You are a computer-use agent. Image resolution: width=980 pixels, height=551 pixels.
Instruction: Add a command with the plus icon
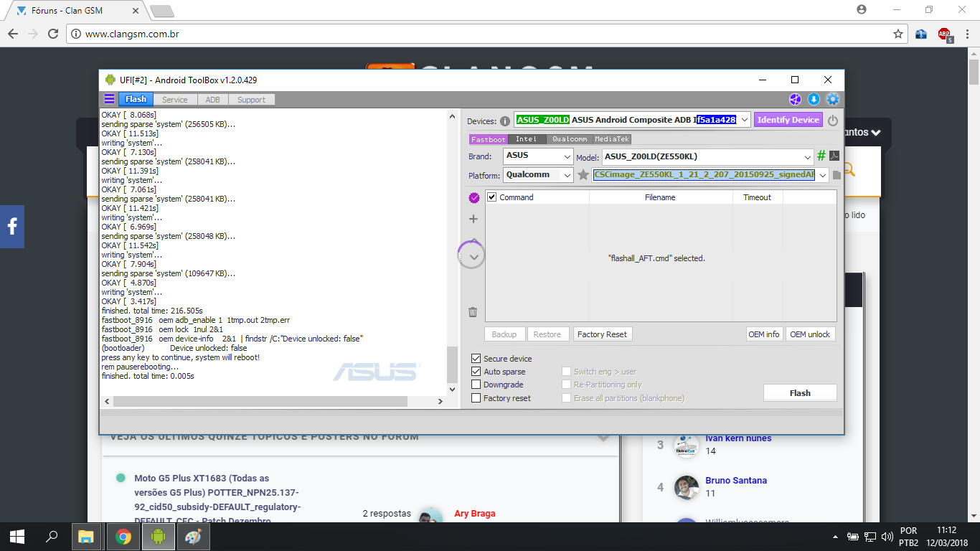point(473,219)
